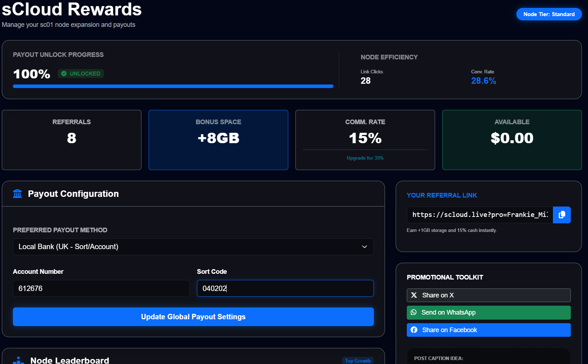This screenshot has width=588, height=364.
Task: Click inside the Sort Code input field
Action: [x=285, y=288]
